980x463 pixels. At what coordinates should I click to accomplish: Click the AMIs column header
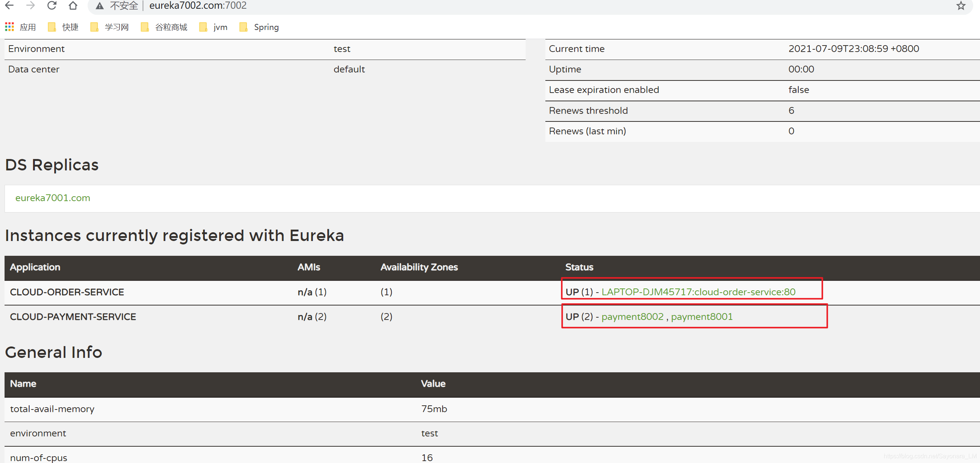tap(309, 267)
